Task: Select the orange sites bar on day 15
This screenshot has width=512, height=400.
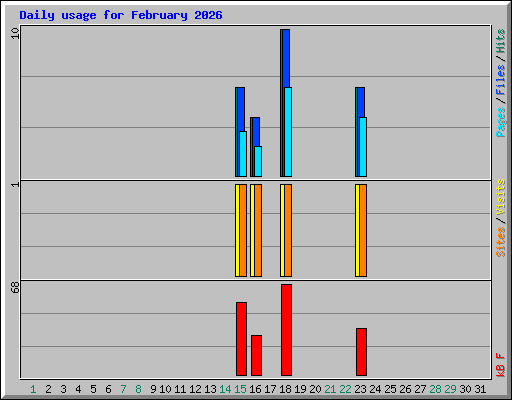Action: pos(243,230)
